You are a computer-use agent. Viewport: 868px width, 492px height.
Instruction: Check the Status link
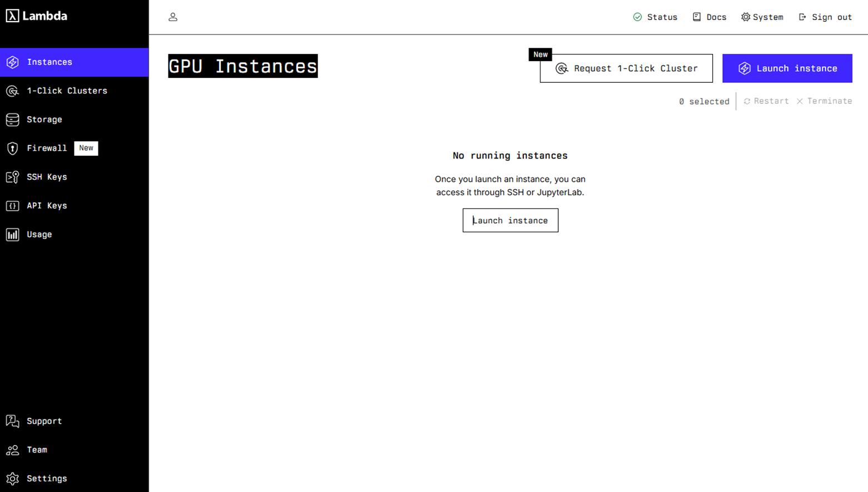tap(656, 17)
